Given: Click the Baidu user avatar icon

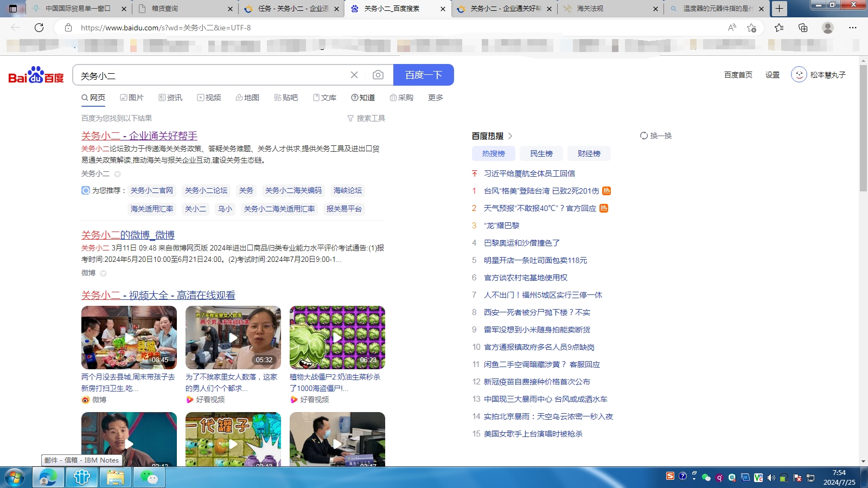Looking at the screenshot, I should coord(799,74).
